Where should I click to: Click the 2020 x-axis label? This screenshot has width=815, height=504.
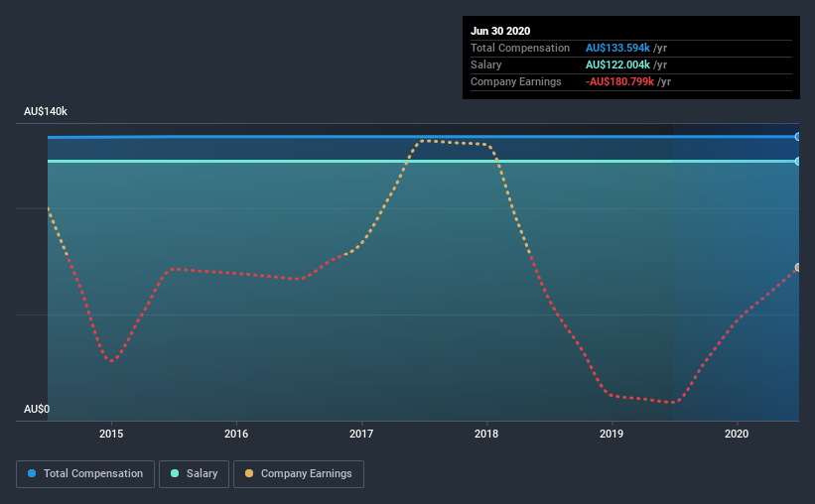click(737, 434)
